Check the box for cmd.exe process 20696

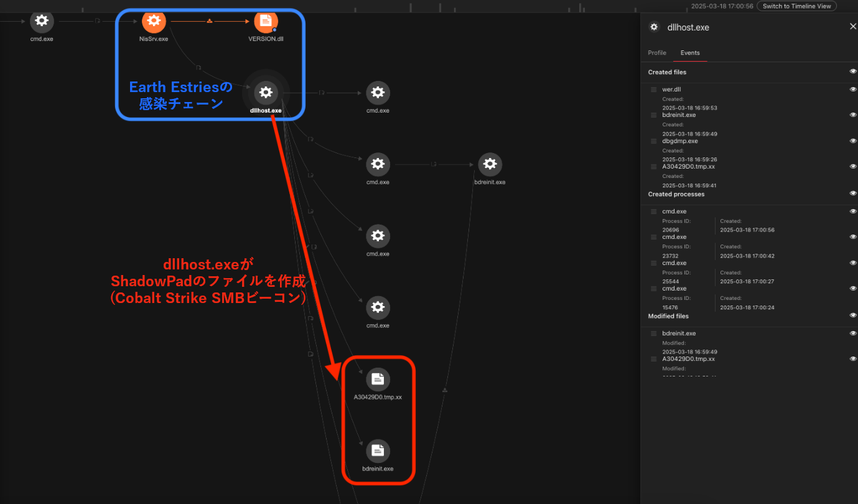click(653, 212)
